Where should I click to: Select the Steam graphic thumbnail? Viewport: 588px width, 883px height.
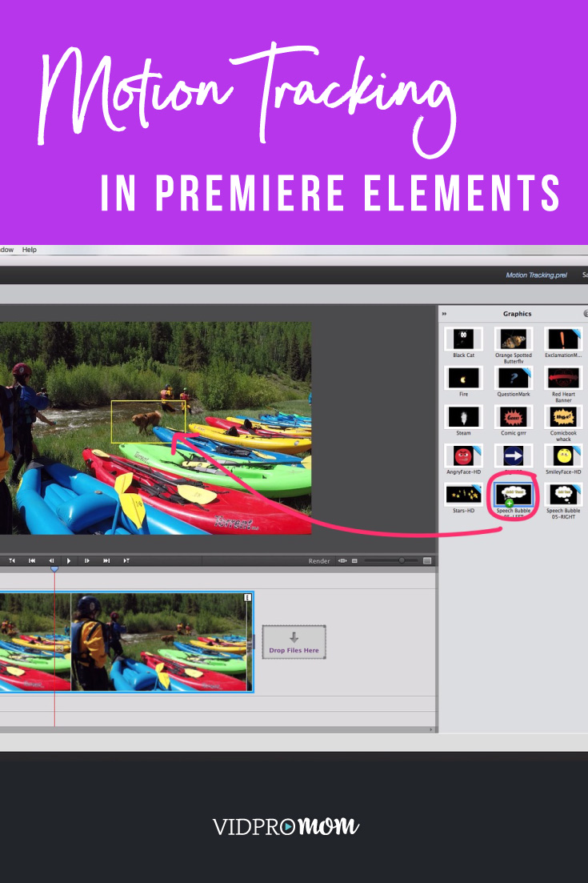464,417
